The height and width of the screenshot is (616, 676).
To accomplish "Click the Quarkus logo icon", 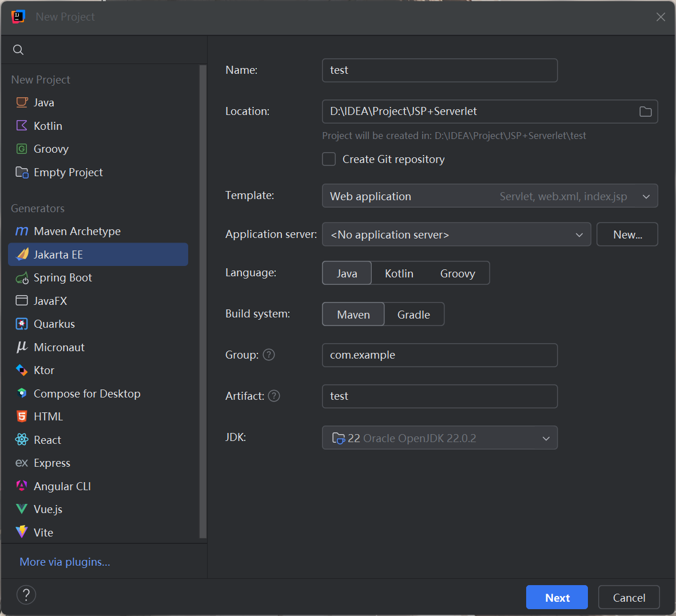I will point(22,324).
